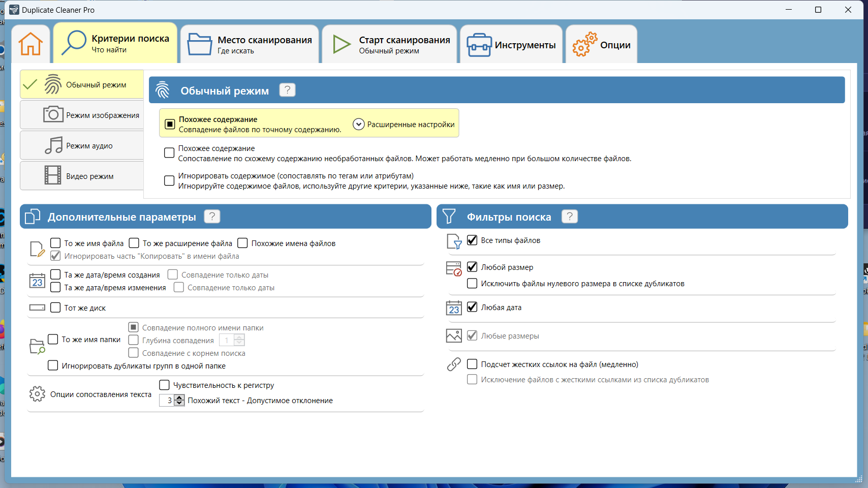Screen dimensions: 868x488
Task: Increase Похожий текст tolerance value
Action: click(179, 398)
